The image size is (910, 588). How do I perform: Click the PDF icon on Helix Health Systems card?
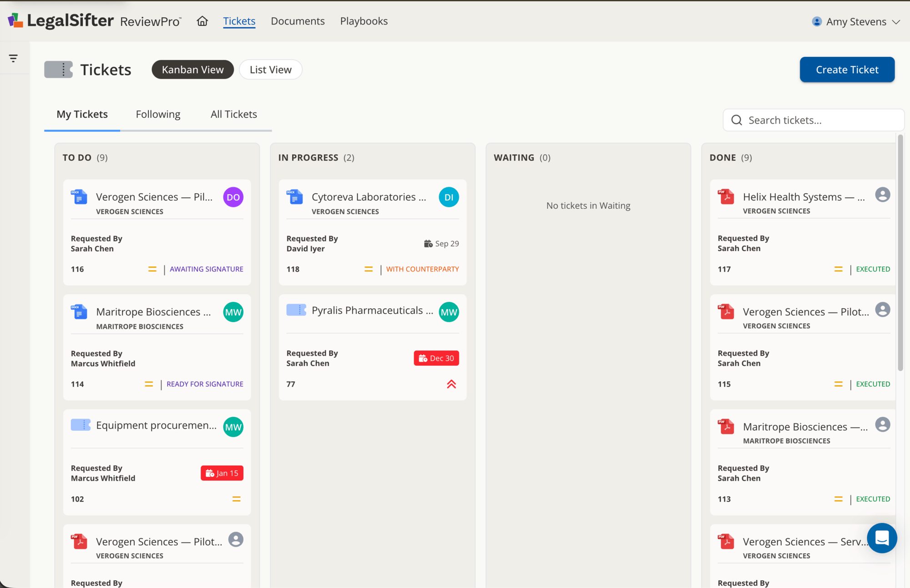pos(726,197)
